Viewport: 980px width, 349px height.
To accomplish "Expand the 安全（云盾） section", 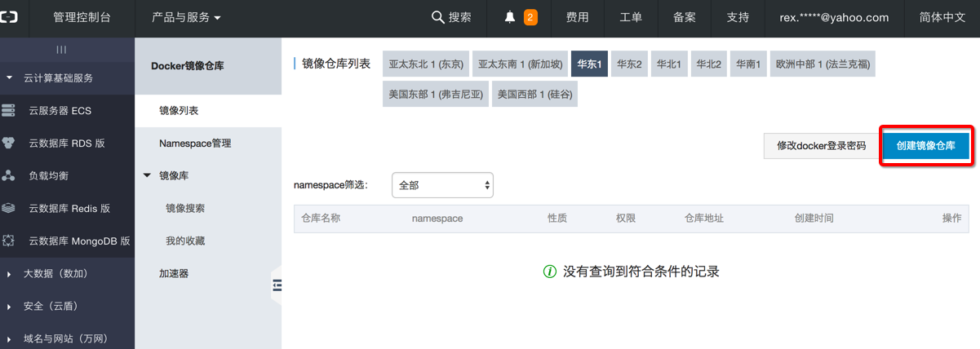I will (x=9, y=307).
